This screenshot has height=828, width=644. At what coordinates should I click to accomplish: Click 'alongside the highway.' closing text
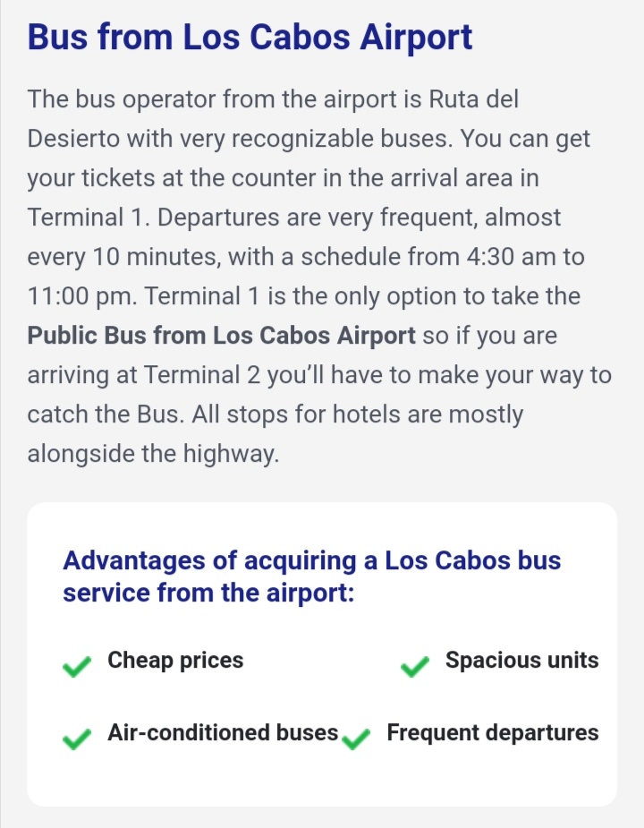tap(153, 454)
